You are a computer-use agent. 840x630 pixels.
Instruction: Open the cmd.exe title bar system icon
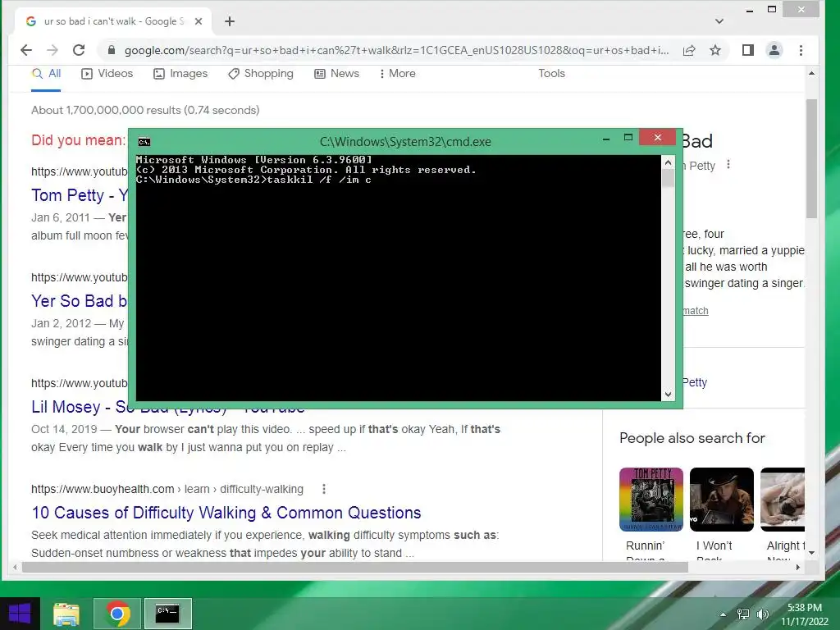(x=144, y=142)
